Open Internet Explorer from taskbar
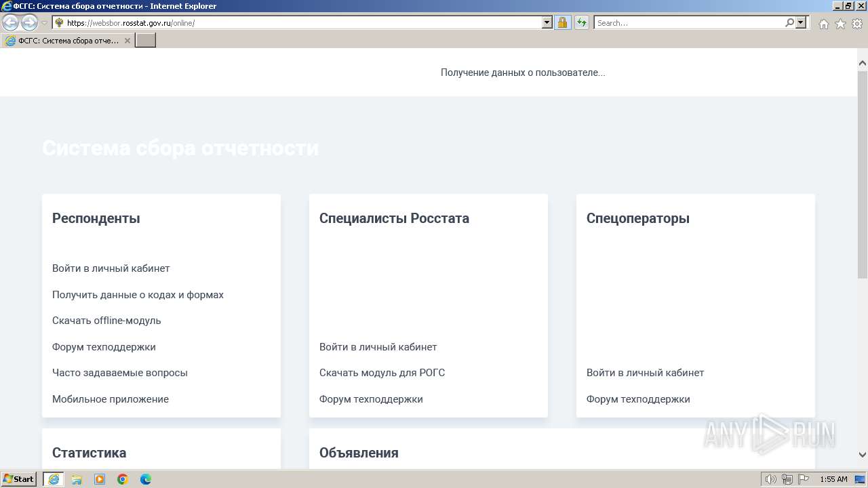The height and width of the screenshot is (488, 868). (x=53, y=479)
